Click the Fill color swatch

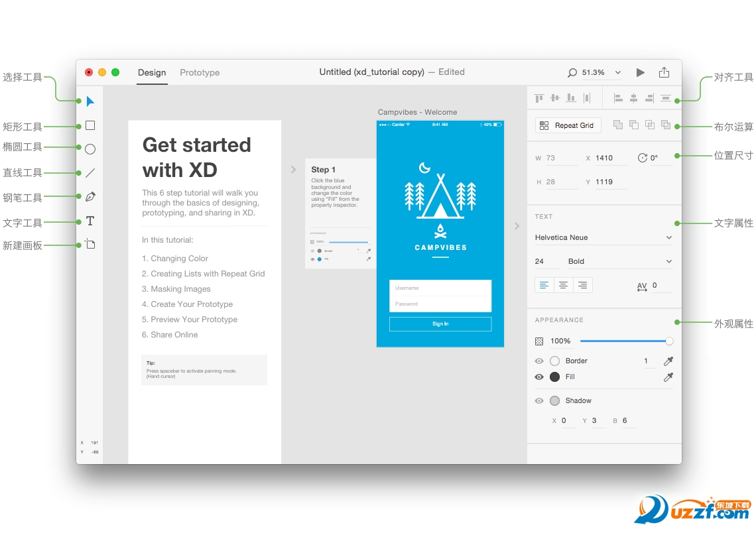555,377
